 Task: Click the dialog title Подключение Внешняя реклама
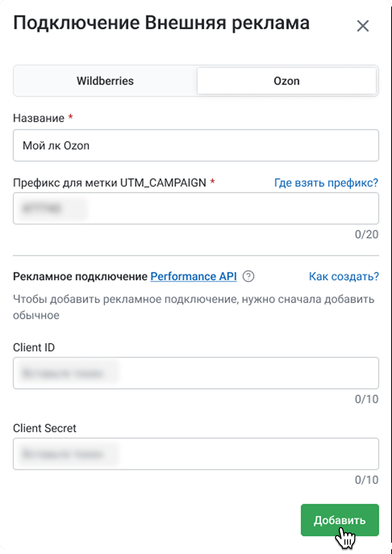[161, 23]
